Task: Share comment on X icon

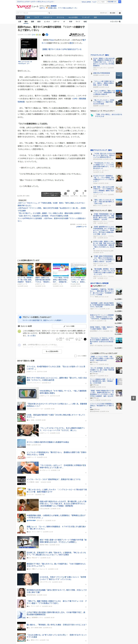Action: [85, 339]
